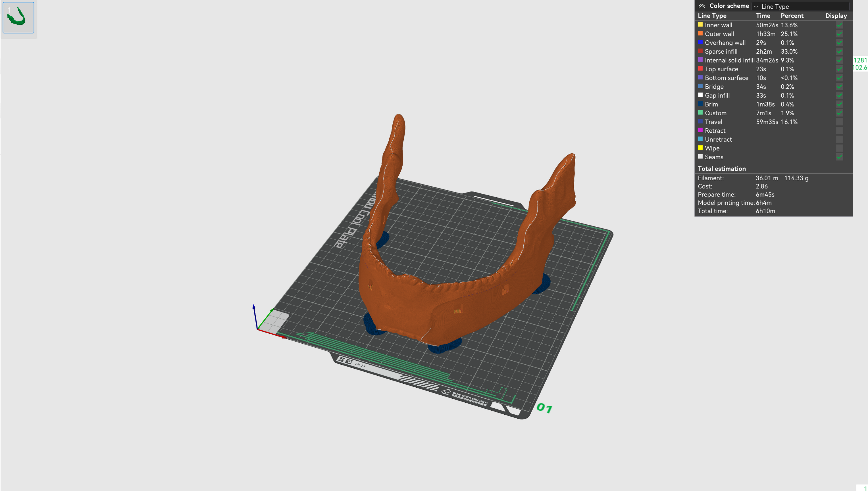Image resolution: width=868 pixels, height=491 pixels.
Task: Click the Top surface red color swatch
Action: coord(701,69)
